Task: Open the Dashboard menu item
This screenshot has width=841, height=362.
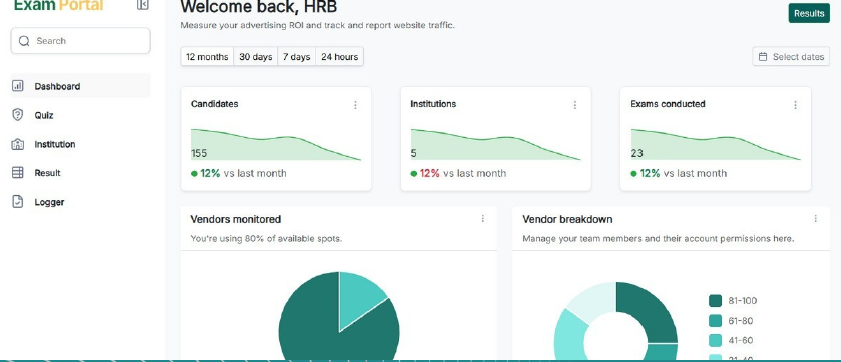Action: point(80,86)
